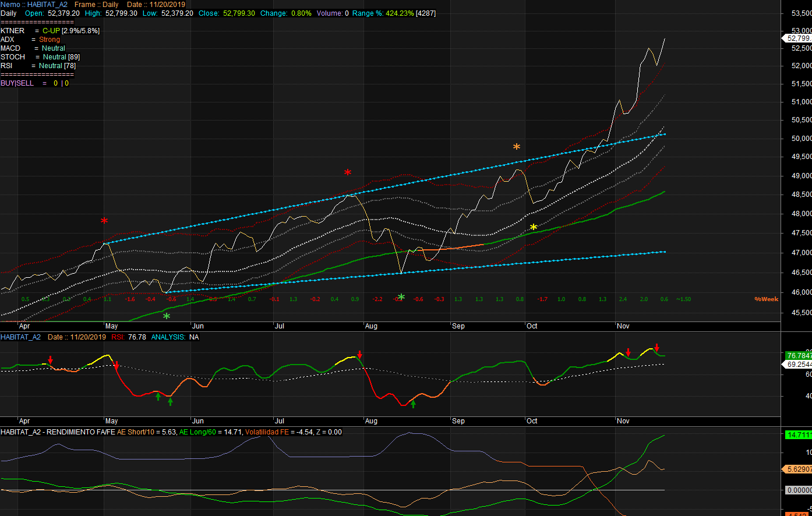Click the Sep label on the RSI panel axis
This screenshot has height=516, width=812.
pos(458,420)
